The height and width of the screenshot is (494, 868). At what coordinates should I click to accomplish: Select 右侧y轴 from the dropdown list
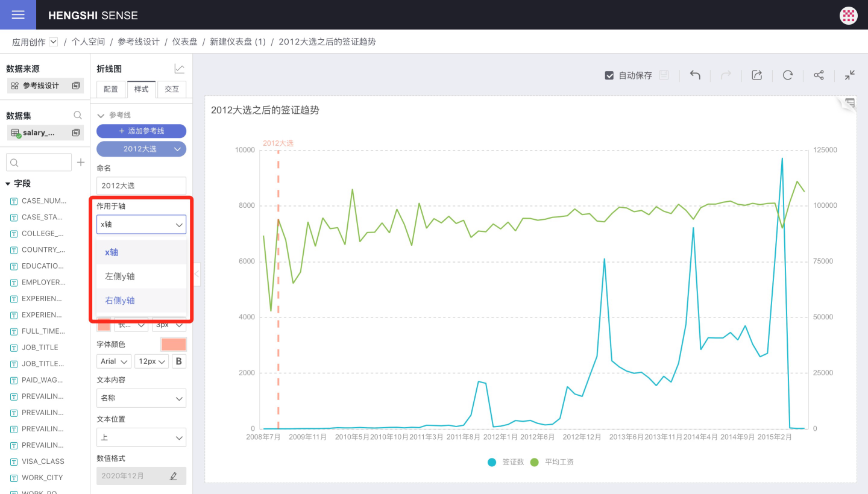120,301
